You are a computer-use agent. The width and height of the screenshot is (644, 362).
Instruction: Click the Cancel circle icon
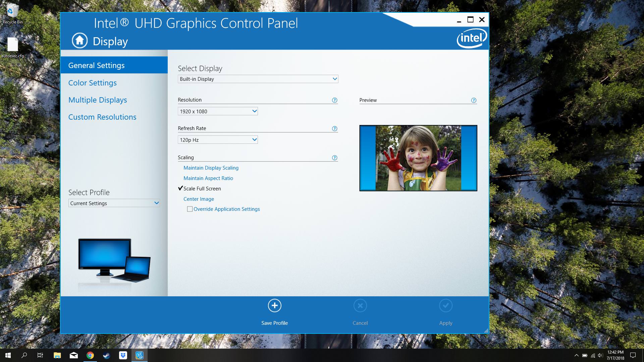point(360,306)
